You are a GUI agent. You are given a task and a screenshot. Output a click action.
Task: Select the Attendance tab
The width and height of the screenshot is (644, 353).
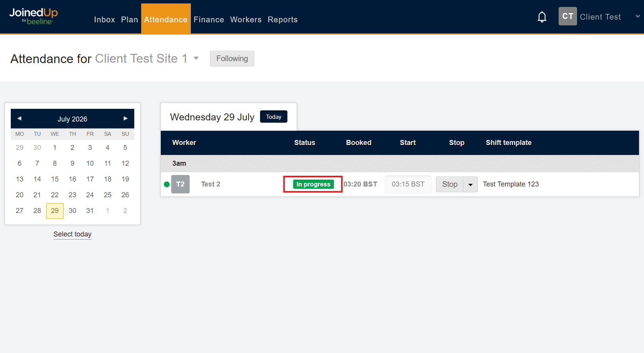(x=166, y=19)
